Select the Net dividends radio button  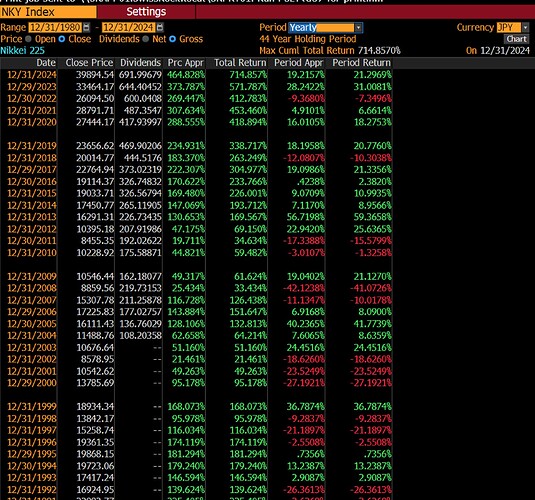coord(146,39)
